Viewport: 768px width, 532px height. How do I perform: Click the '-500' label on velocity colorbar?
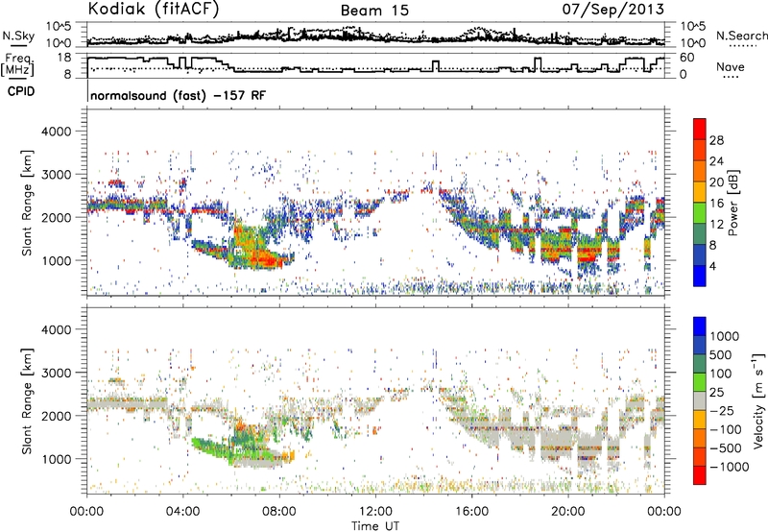pos(726,448)
